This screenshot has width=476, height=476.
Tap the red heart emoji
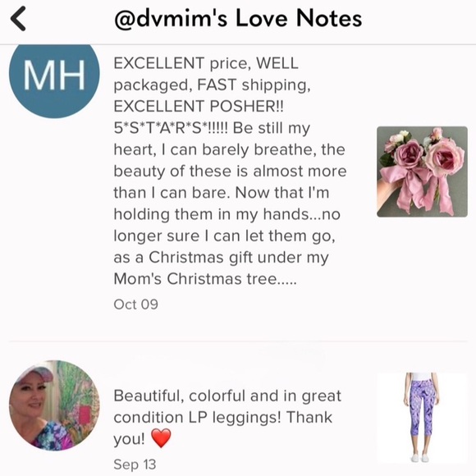(x=161, y=438)
